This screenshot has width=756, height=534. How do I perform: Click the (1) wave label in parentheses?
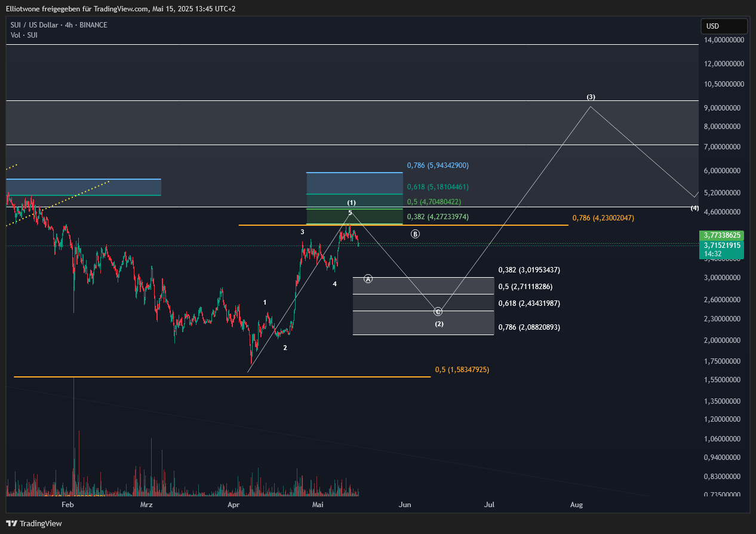[x=352, y=203]
